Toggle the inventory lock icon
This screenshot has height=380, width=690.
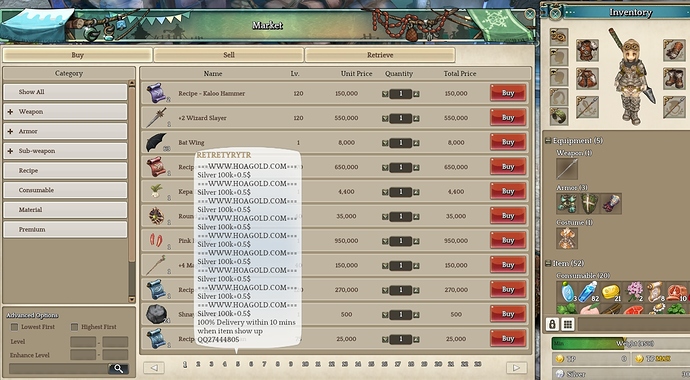[552, 324]
